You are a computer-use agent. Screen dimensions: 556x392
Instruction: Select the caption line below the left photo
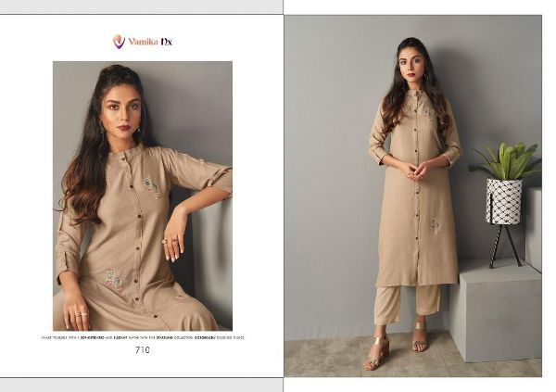pos(143,337)
